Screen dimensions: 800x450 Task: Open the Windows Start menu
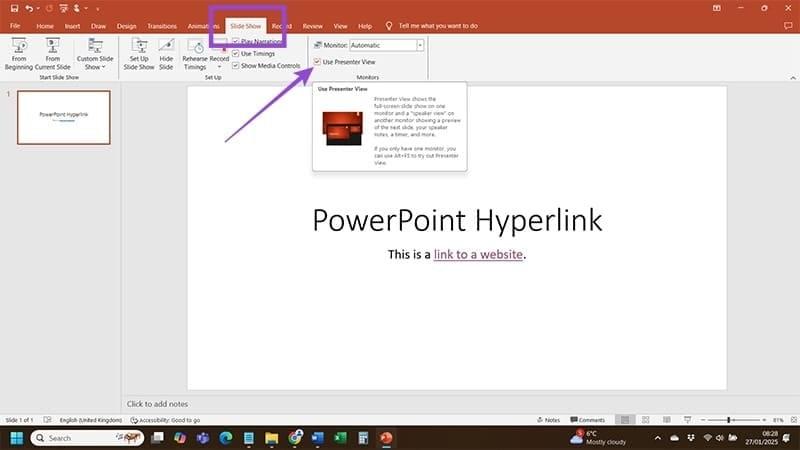point(17,438)
